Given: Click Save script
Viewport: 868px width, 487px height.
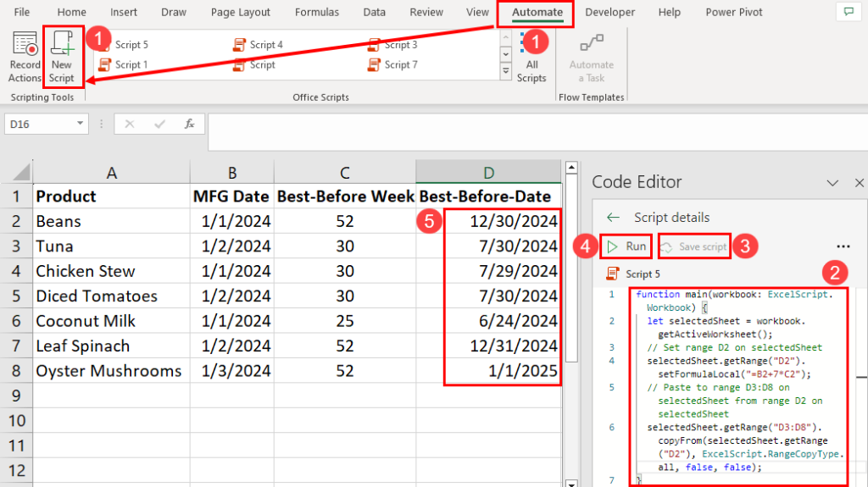Looking at the screenshot, I should point(694,246).
